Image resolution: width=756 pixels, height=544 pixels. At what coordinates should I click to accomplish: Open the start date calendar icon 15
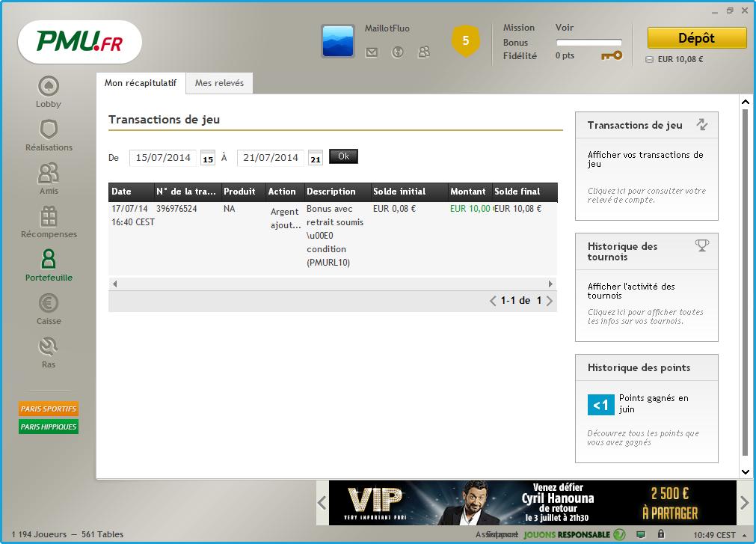208,158
